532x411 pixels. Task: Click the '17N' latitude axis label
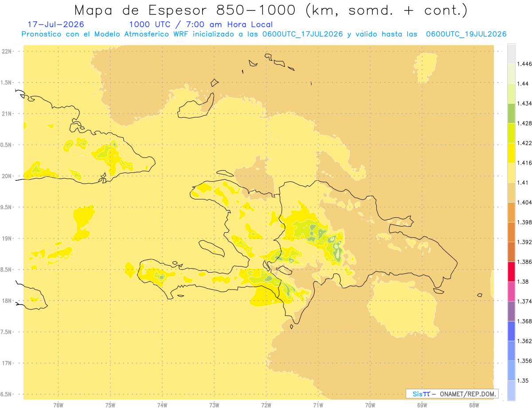pyautogui.click(x=7, y=363)
